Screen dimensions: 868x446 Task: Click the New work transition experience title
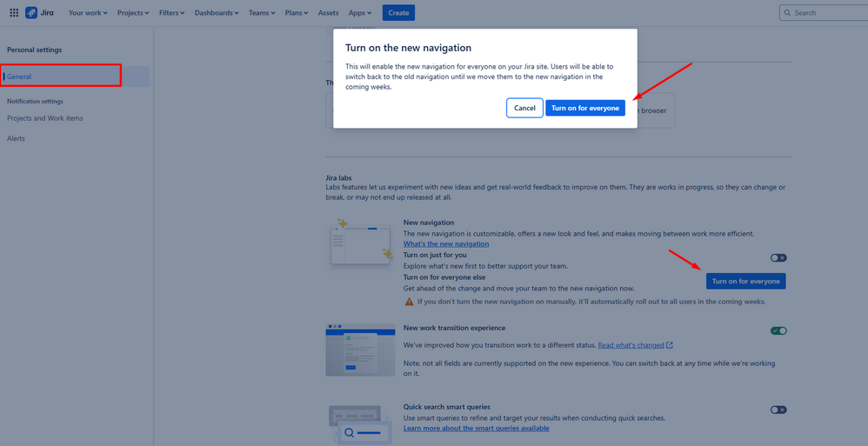click(x=454, y=328)
